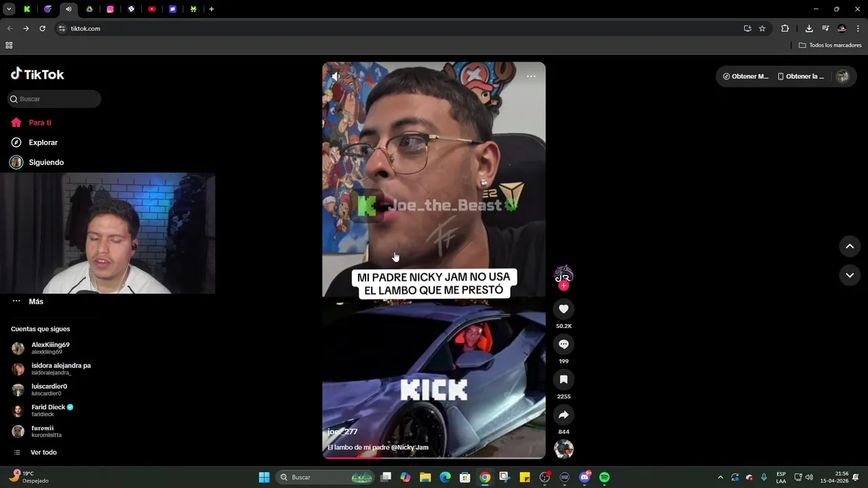Switch to the Google Drive browser tab
Viewport: 868px width, 488px height.
coord(90,9)
